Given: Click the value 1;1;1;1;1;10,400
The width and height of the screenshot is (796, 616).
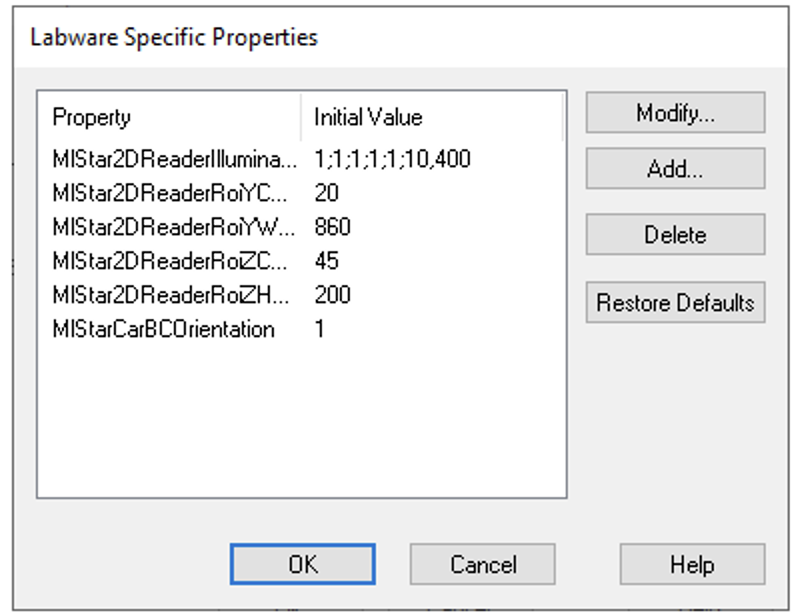Looking at the screenshot, I should click(x=392, y=158).
